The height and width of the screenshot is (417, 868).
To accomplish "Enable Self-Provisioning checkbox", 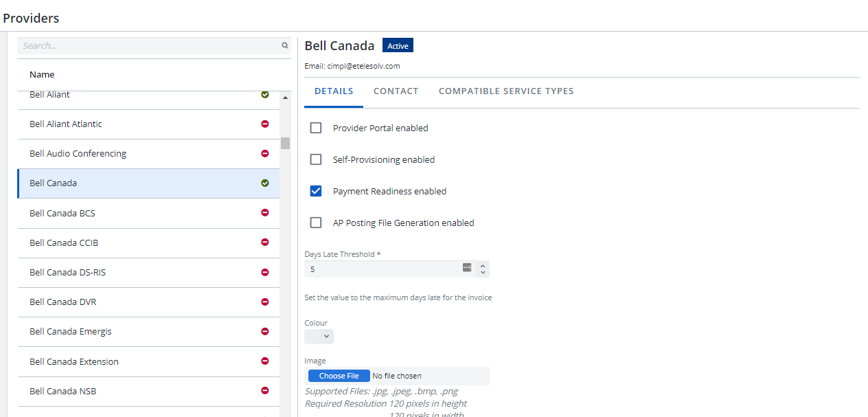I will [x=316, y=159].
